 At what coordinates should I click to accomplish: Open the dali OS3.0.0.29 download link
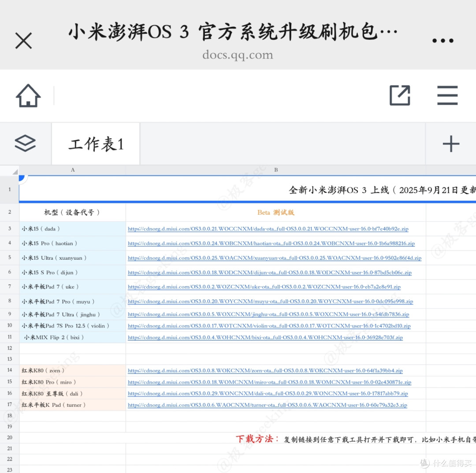tap(268, 394)
